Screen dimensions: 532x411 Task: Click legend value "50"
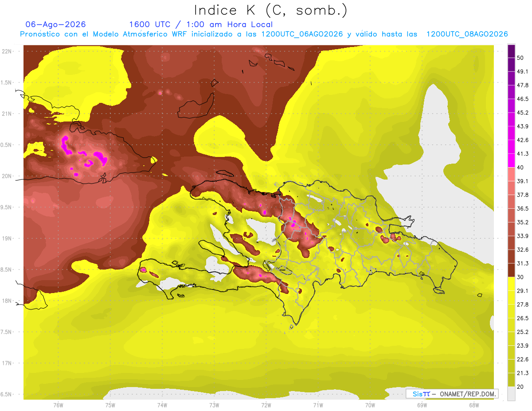pos(521,58)
